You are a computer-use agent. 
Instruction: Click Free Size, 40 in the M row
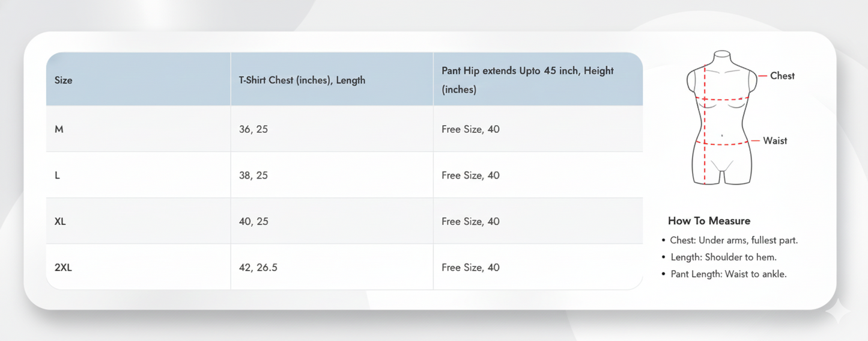click(470, 129)
